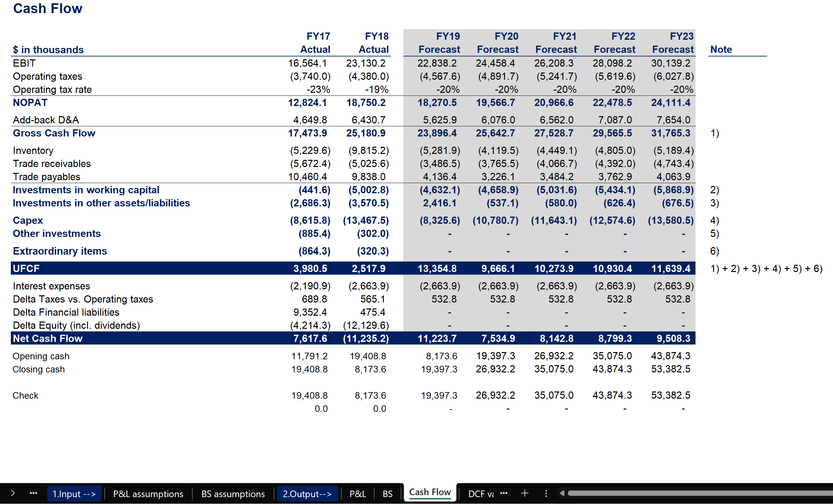Viewport: 833px width, 504px height.
Task: Click the Cash Flow active tab
Action: pos(430,492)
